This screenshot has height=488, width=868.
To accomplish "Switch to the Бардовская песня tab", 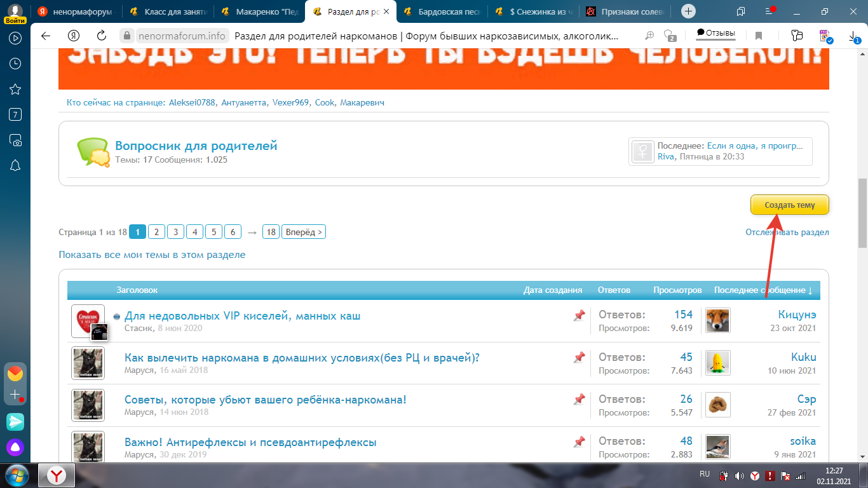I will [x=445, y=11].
